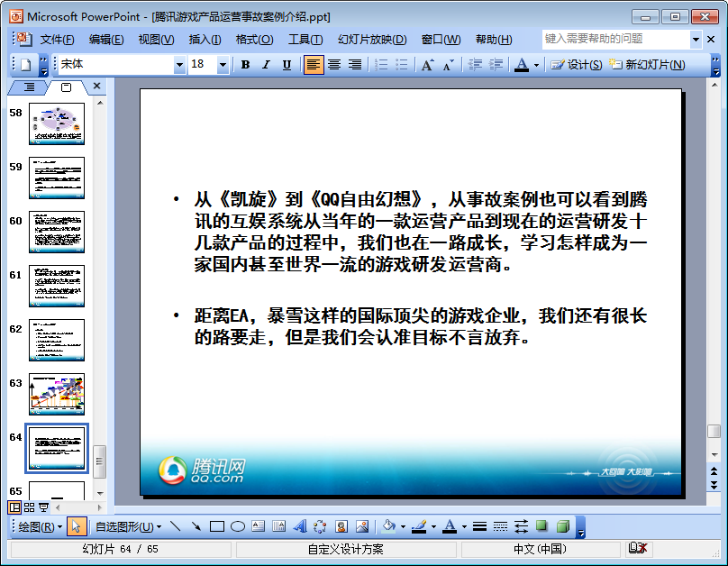Start slide show from current slide

click(x=43, y=507)
